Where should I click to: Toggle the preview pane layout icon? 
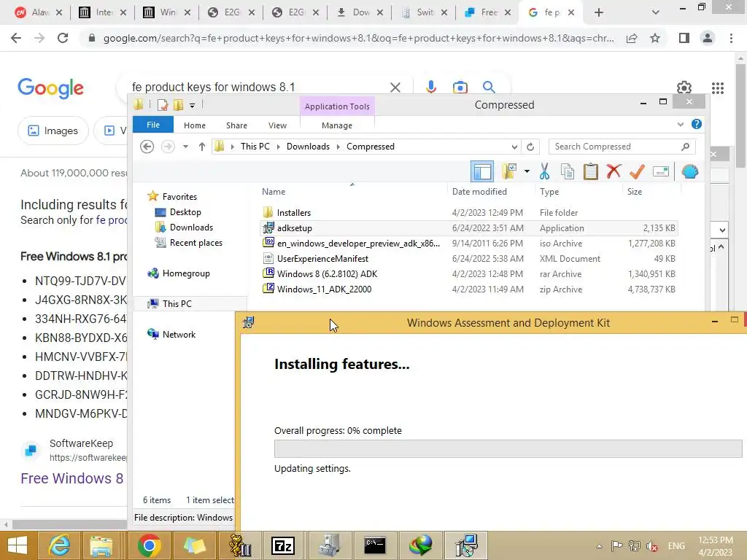tap(482, 171)
